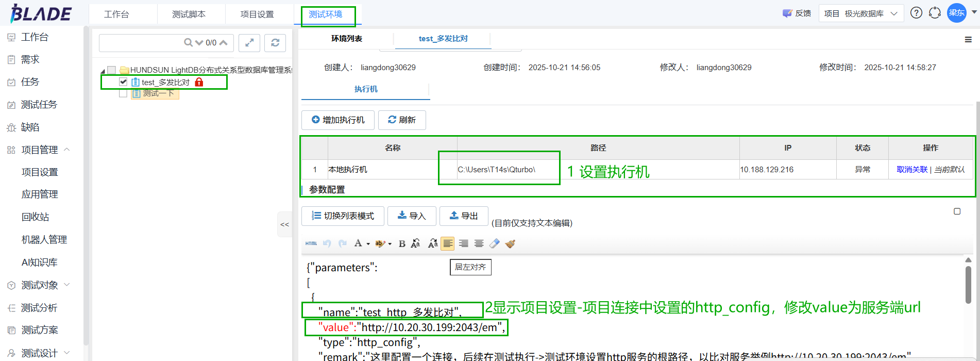
Task: Click the 取消关联 link in the table
Action: 911,170
